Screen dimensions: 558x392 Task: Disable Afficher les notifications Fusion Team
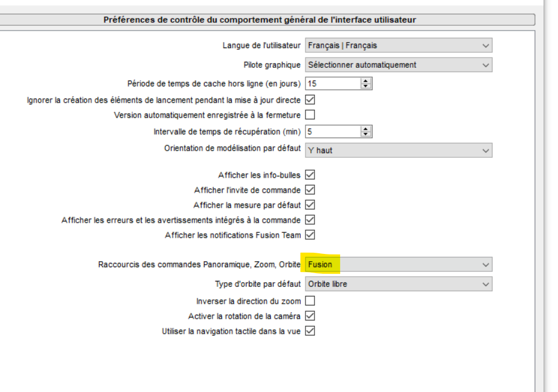pos(310,235)
